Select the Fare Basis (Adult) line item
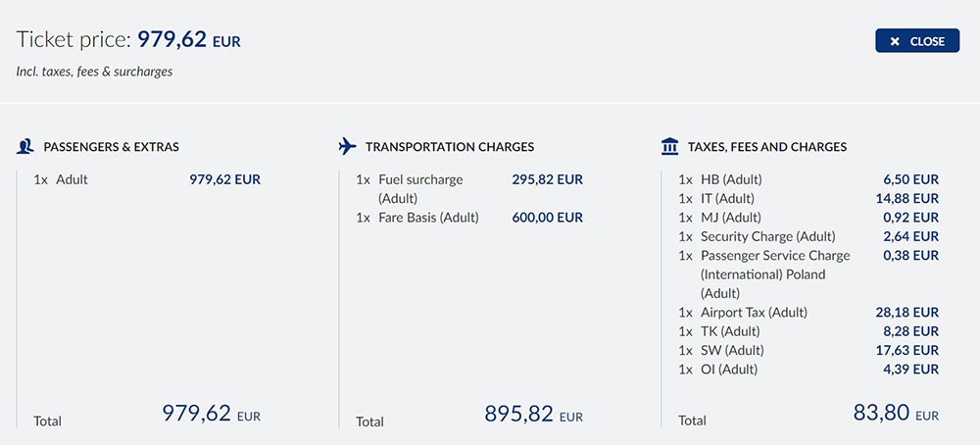 [428, 218]
